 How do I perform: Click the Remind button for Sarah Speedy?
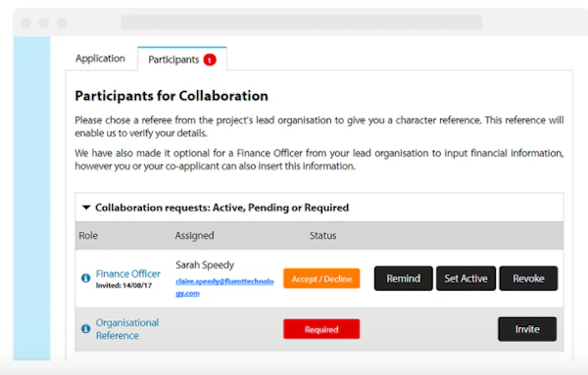(404, 278)
